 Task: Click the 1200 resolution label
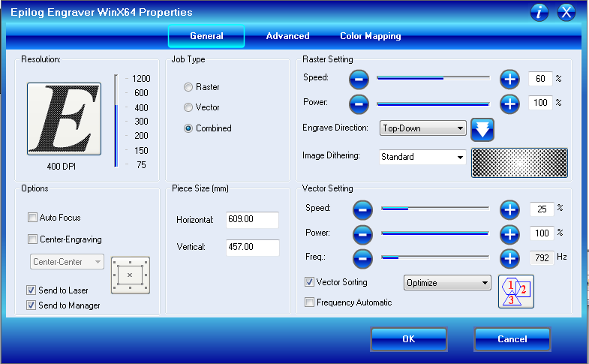141,79
